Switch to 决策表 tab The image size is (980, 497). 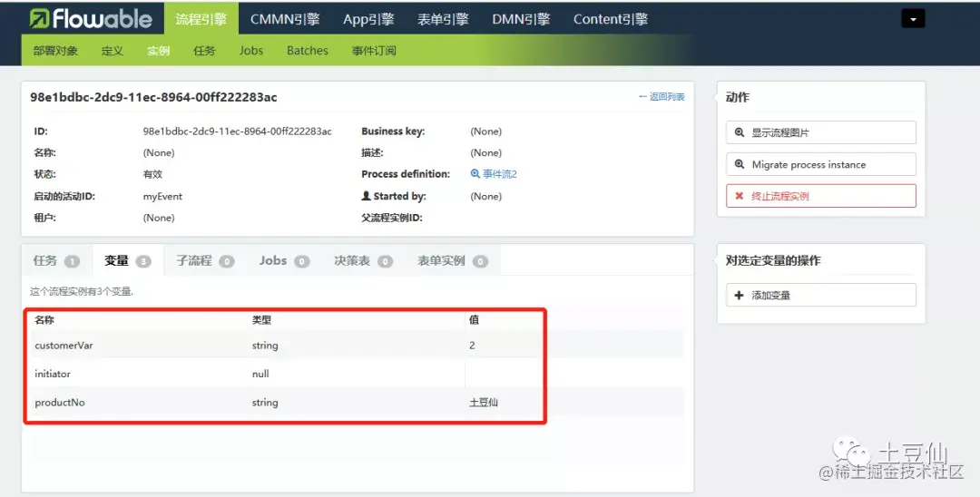[363, 260]
